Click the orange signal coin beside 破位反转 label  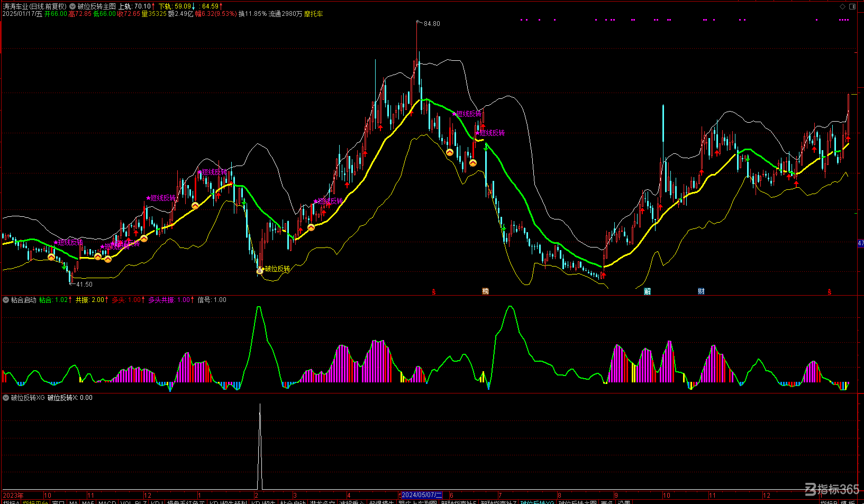point(260,271)
